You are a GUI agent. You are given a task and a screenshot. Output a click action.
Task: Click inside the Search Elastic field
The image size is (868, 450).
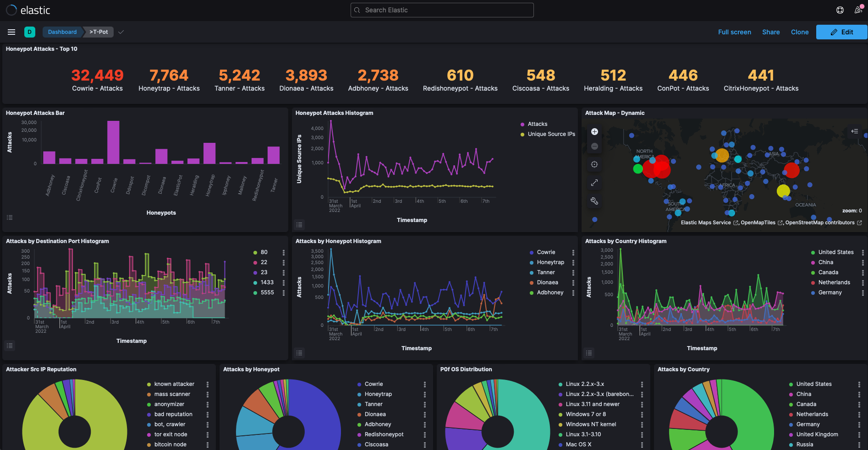[x=441, y=10]
